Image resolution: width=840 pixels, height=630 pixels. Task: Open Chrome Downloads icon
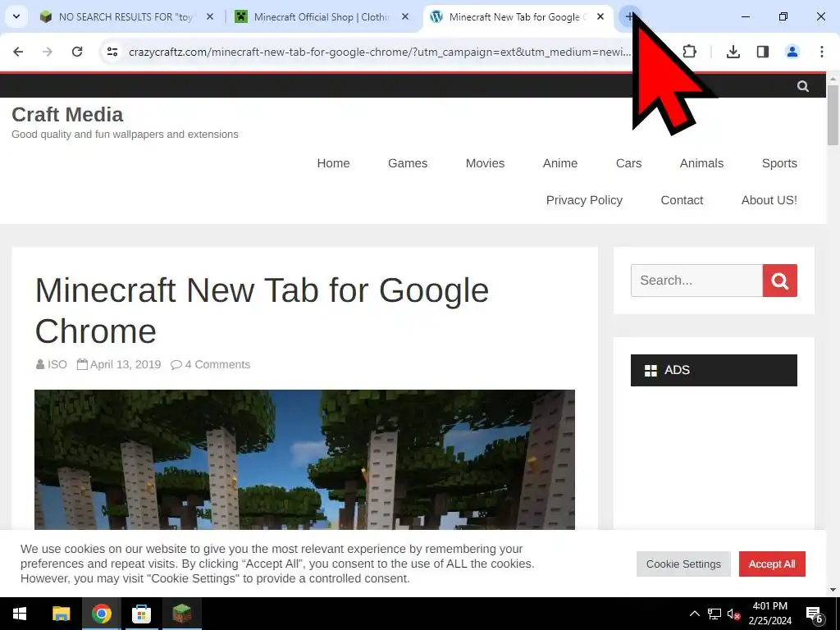(x=733, y=52)
